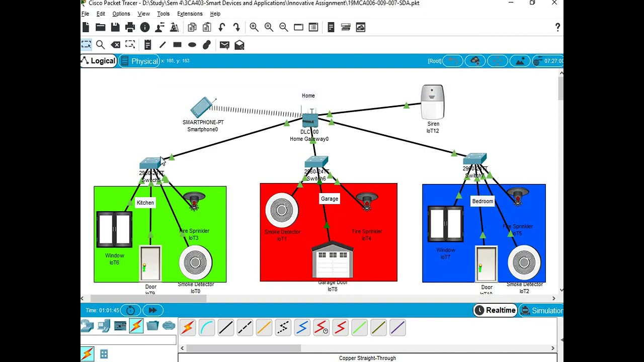Zoom in on the workspace

pyautogui.click(x=254, y=27)
